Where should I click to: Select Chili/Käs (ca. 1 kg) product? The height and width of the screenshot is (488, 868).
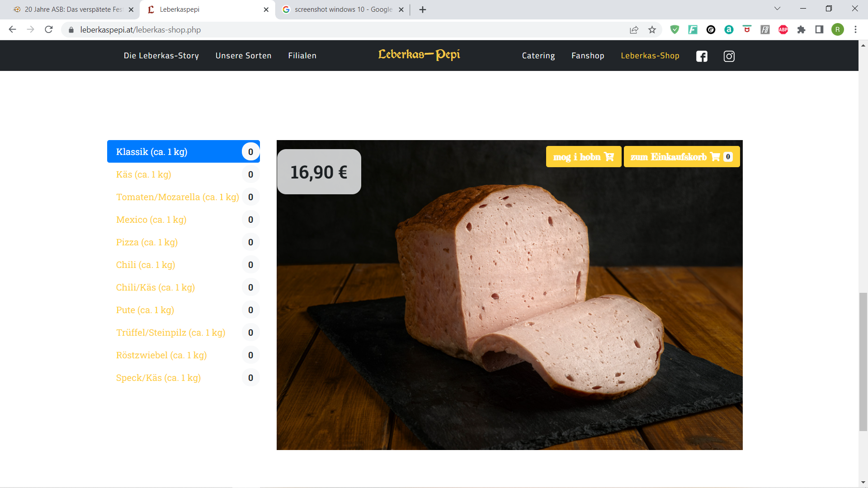point(184,287)
